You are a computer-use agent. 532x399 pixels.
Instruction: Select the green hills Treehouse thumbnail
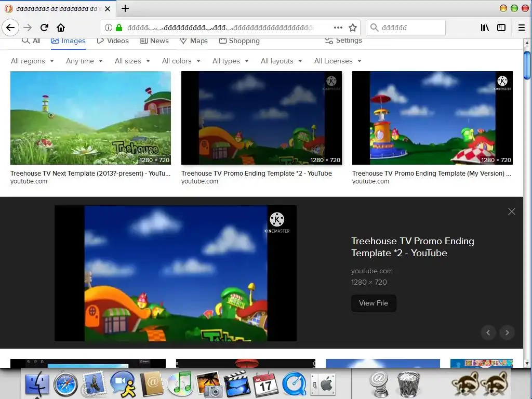pos(90,118)
